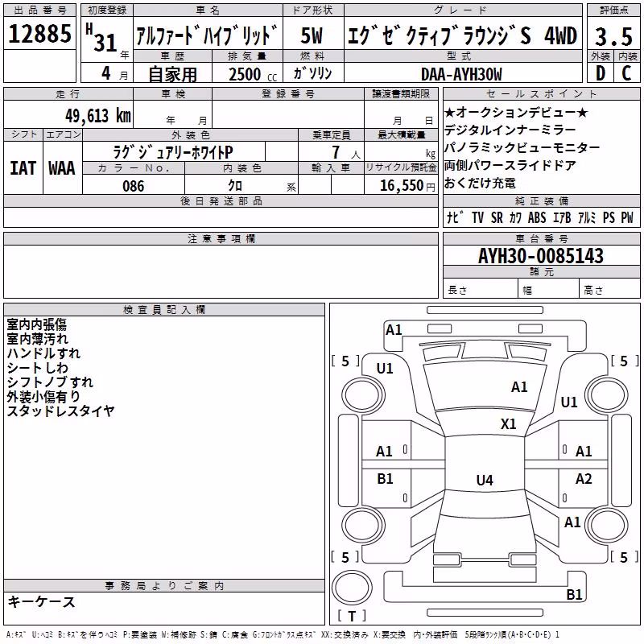Select the エアB airbag equipment code
Image resolution: width=644 pixels, height=644 pixels.
tap(562, 217)
